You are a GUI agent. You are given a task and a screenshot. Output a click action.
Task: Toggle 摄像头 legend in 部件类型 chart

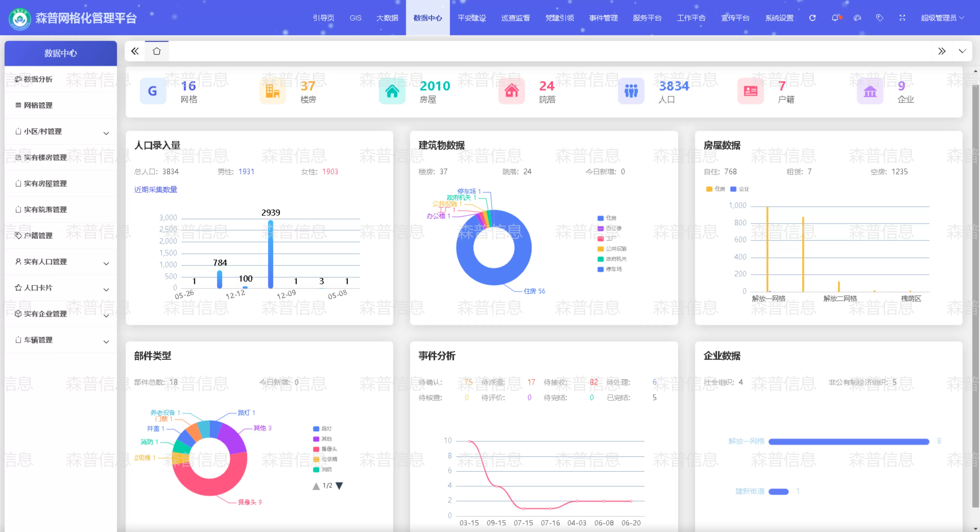pyautogui.click(x=325, y=449)
